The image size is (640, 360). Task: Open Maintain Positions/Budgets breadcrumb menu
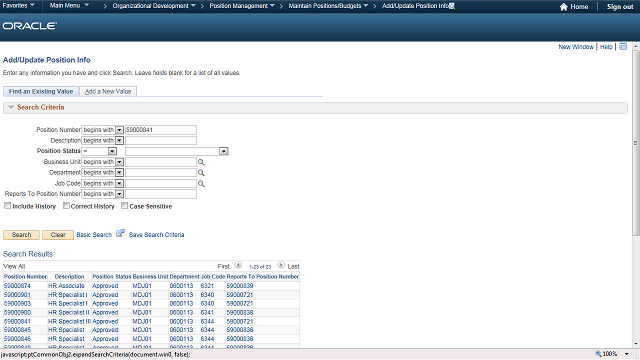pos(328,6)
